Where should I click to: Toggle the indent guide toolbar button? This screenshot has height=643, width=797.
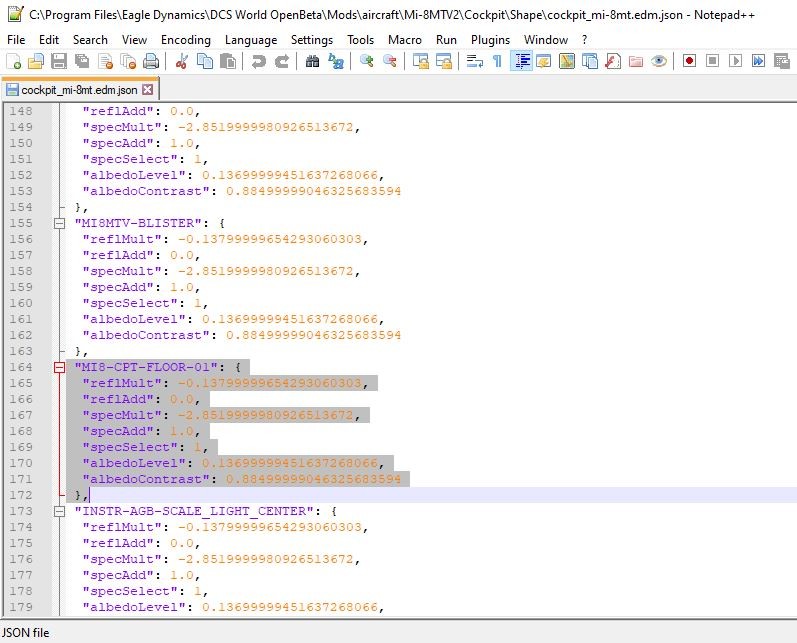(x=521, y=62)
